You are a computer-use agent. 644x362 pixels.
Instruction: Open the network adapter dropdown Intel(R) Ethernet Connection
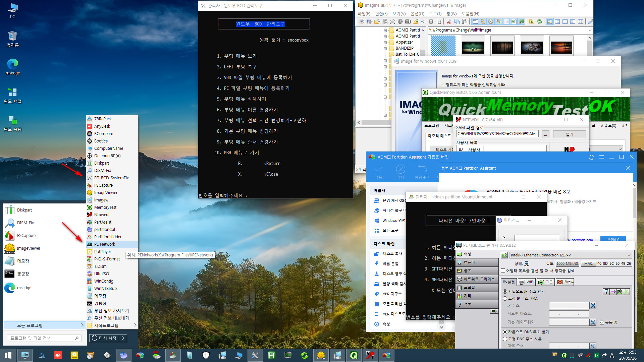pyautogui.click(x=571, y=255)
